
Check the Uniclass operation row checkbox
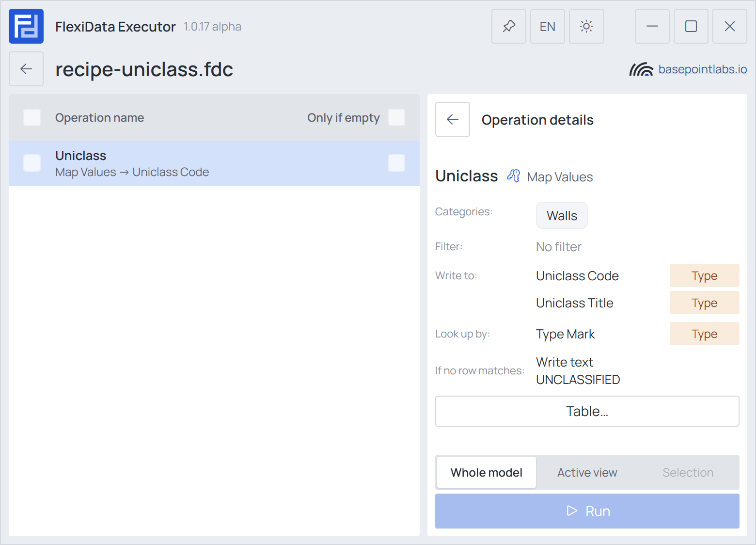coord(32,163)
